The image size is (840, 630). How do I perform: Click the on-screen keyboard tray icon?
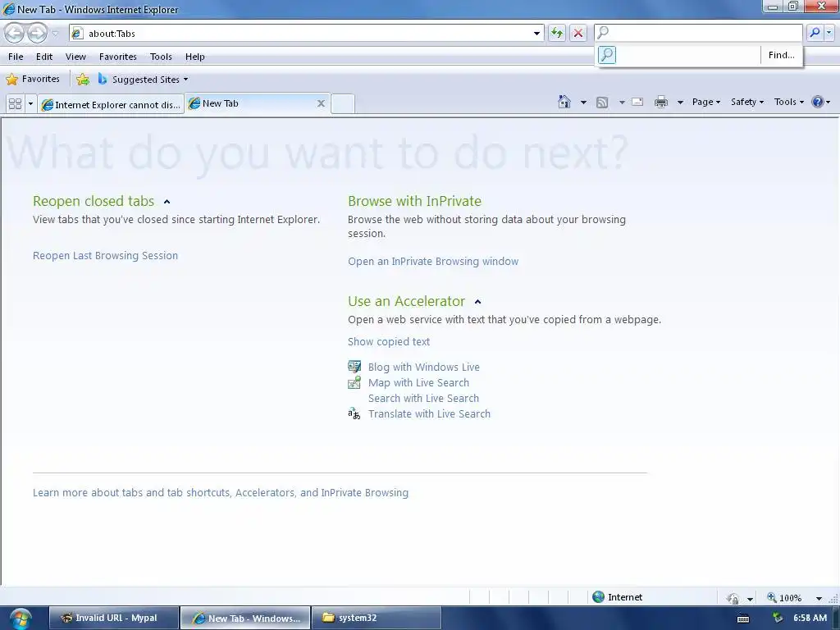point(743,619)
